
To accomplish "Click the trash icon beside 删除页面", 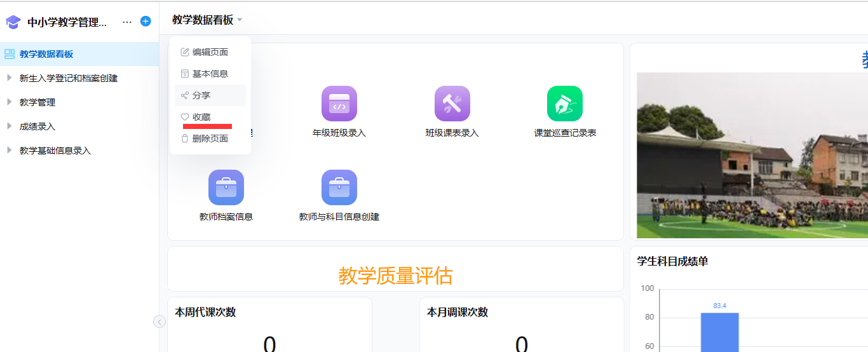I will [185, 139].
